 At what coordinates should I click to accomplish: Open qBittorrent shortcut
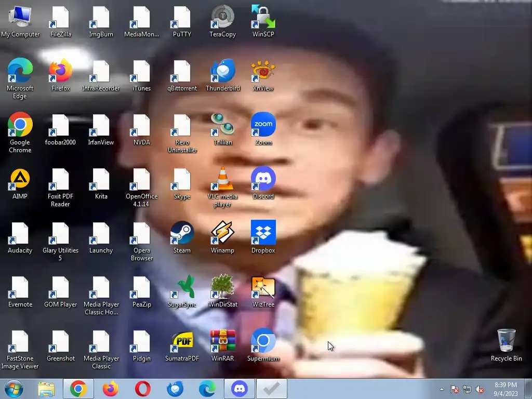(x=182, y=75)
